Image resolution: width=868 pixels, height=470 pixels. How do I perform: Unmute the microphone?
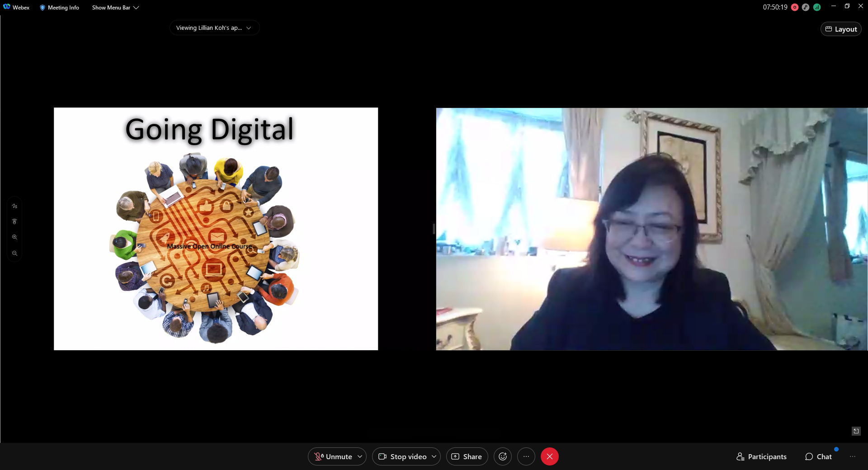[333, 456]
